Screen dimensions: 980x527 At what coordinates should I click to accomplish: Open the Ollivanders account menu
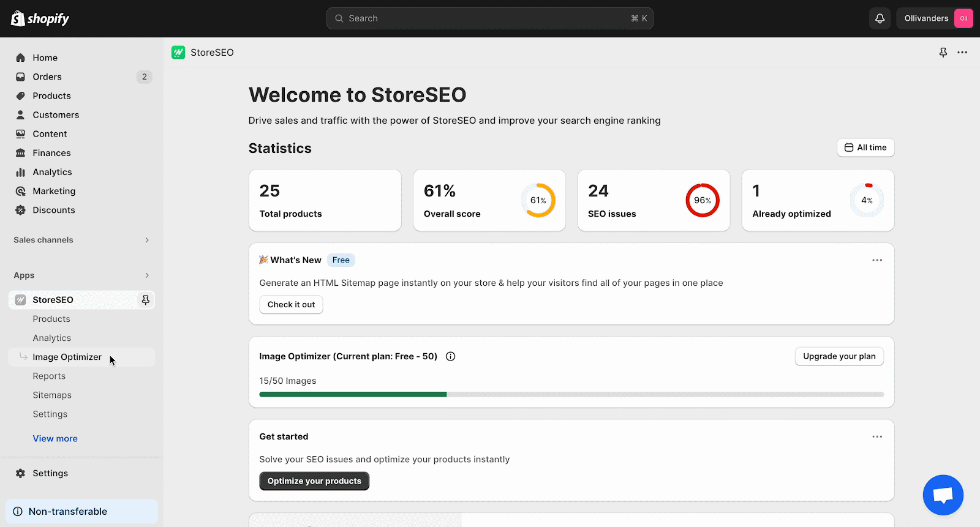pos(935,18)
